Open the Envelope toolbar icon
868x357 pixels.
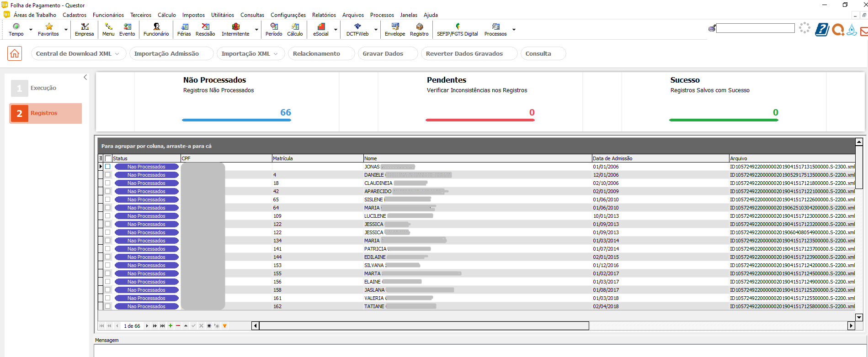pos(395,30)
